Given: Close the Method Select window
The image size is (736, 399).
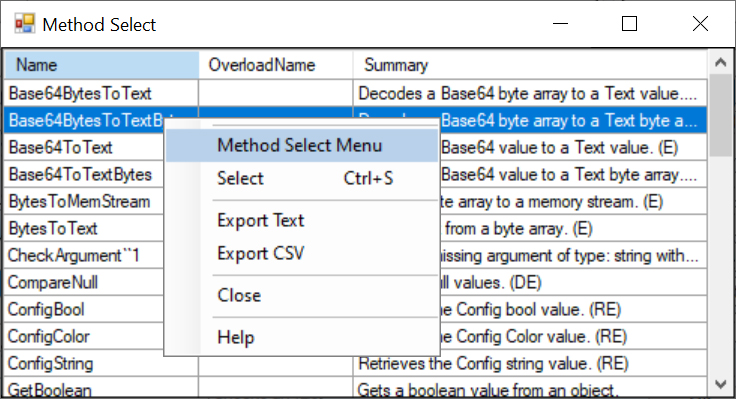Looking at the screenshot, I should 700,23.
